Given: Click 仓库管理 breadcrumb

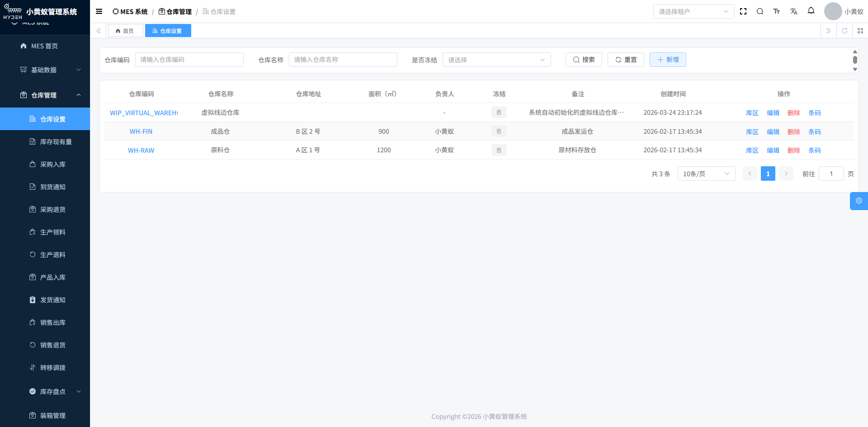Looking at the screenshot, I should click(x=175, y=11).
